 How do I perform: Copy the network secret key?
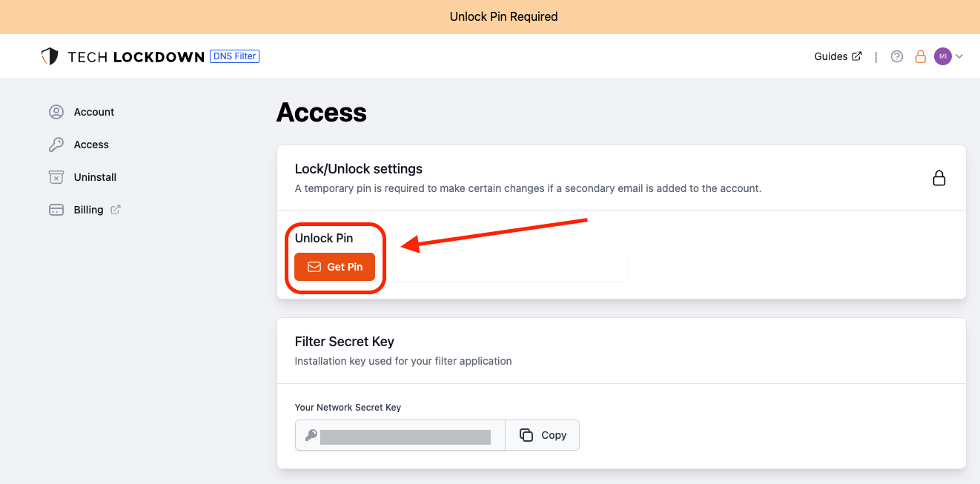[x=543, y=435]
